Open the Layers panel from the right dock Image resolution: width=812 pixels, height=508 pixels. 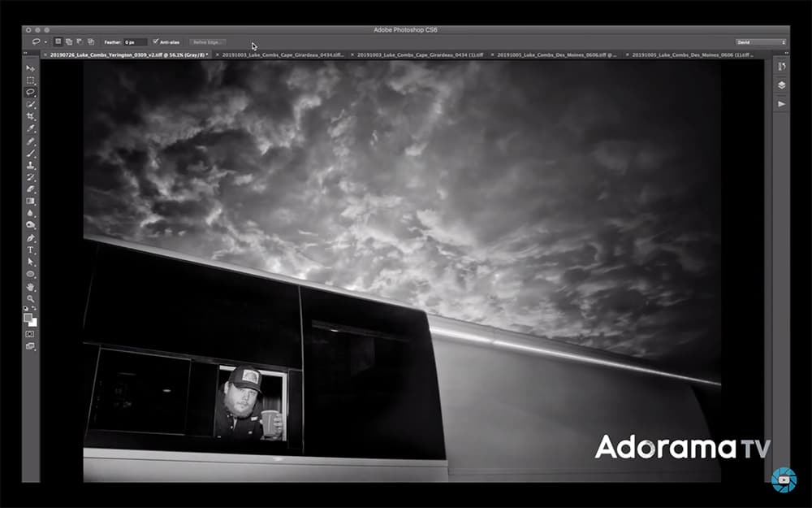(782, 85)
